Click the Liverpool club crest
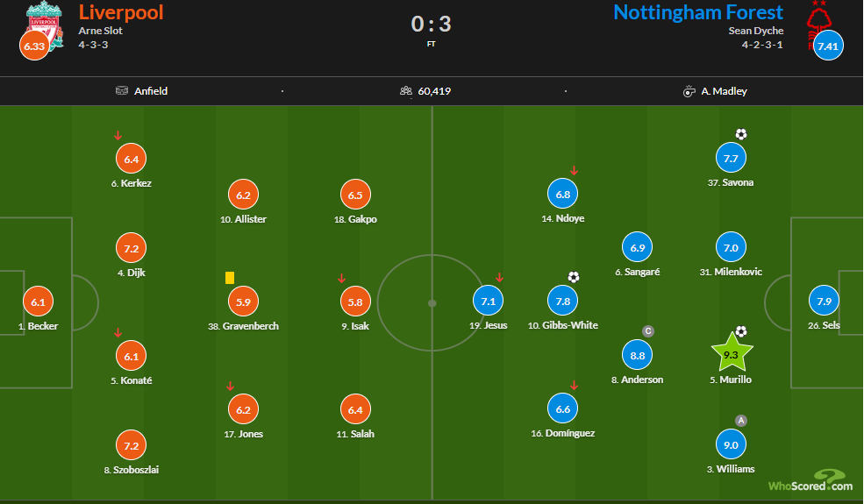The width and height of the screenshot is (864, 504). coord(46,26)
